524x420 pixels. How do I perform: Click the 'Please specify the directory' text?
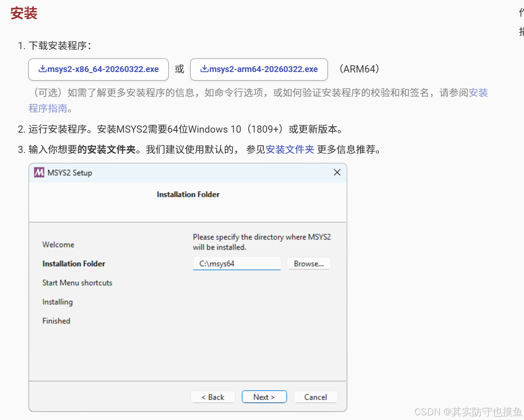(262, 242)
